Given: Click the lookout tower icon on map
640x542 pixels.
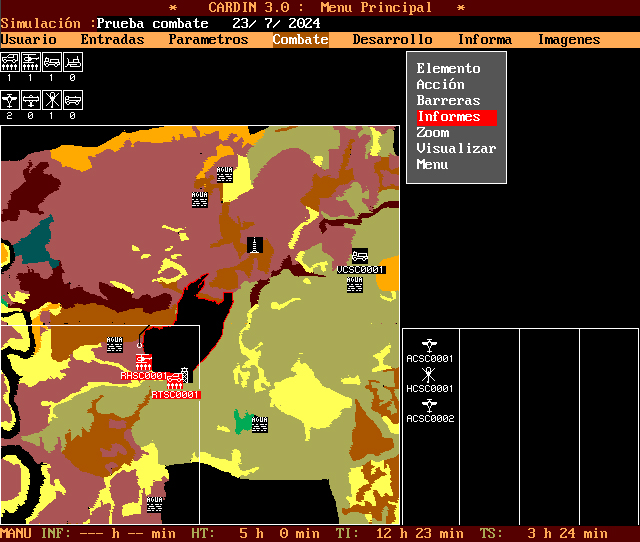Looking at the screenshot, I should tap(255, 245).
